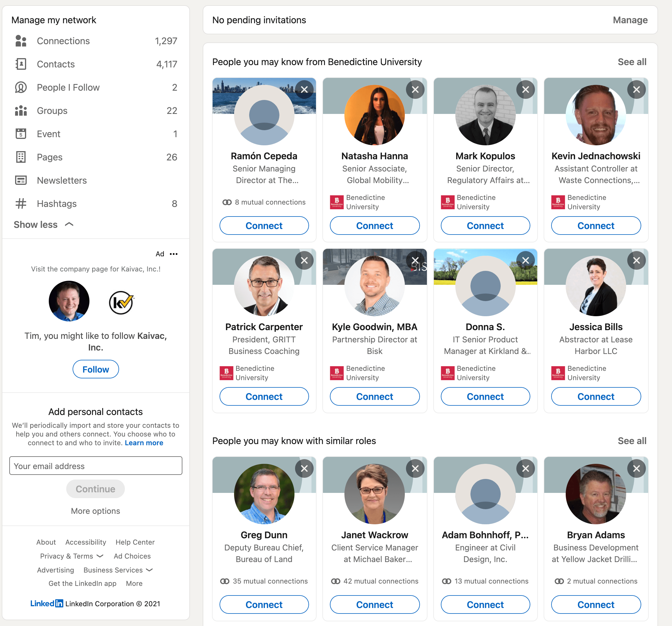672x626 pixels.
Task: Connect with Ramón Cepeda
Action: (264, 226)
